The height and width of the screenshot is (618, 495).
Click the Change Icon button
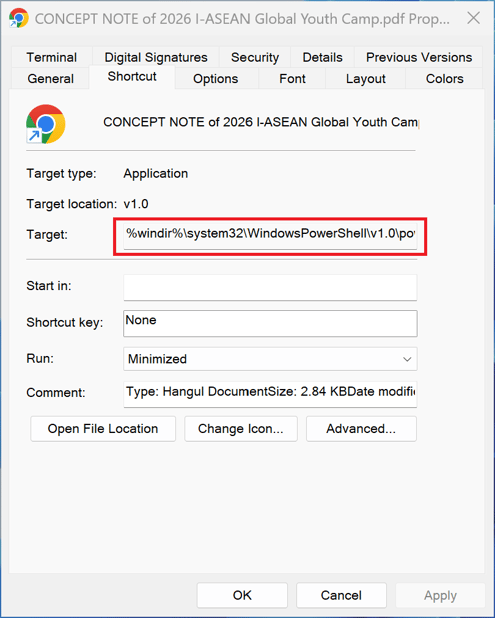tap(241, 428)
